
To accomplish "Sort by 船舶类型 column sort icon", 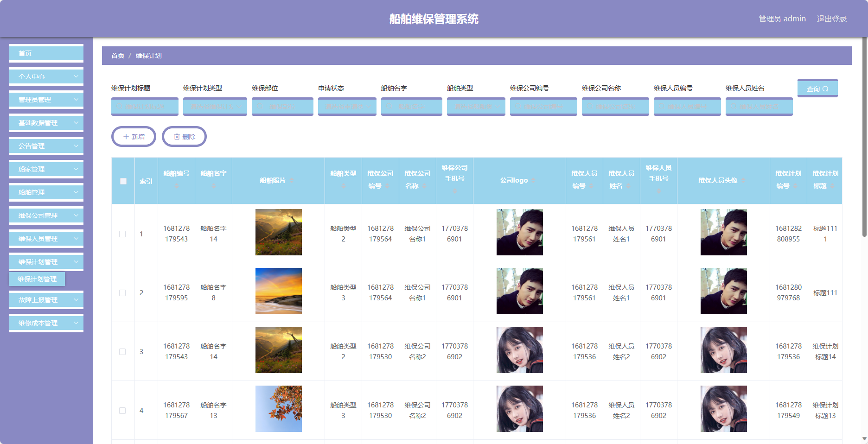I will [x=343, y=186].
